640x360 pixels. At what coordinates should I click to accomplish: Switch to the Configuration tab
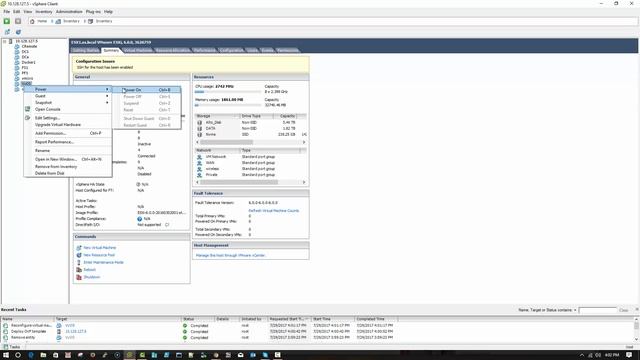click(231, 50)
